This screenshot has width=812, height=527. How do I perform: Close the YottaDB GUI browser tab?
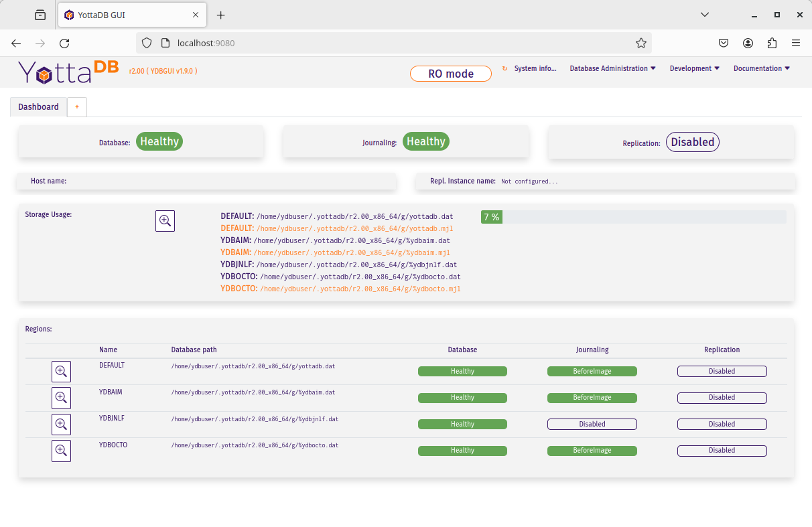click(196, 15)
